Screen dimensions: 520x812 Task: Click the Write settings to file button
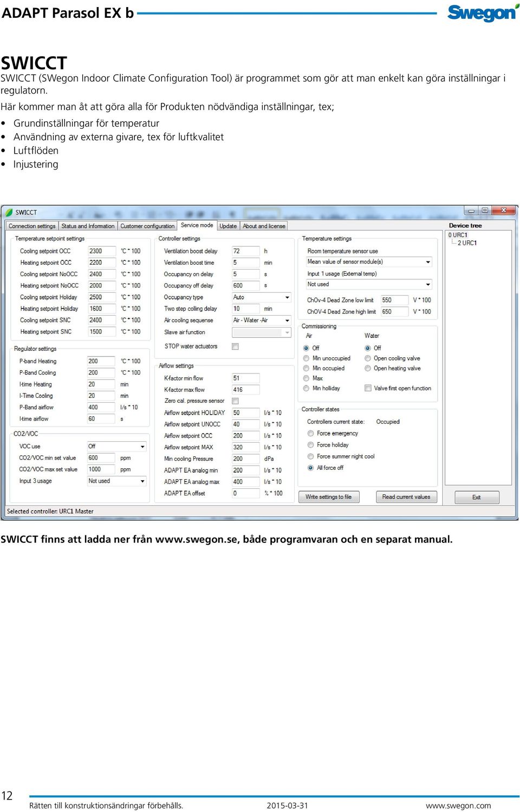click(x=328, y=497)
